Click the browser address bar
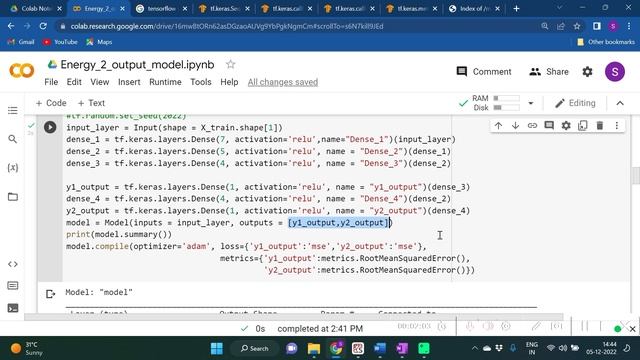The height and width of the screenshot is (360, 640). tap(298, 26)
